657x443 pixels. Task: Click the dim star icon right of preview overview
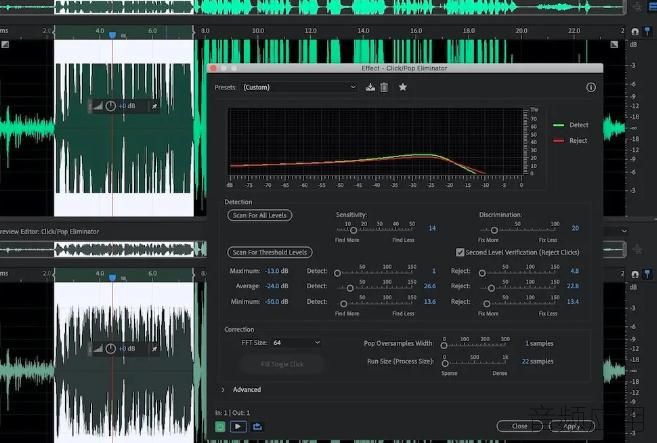click(637, 249)
